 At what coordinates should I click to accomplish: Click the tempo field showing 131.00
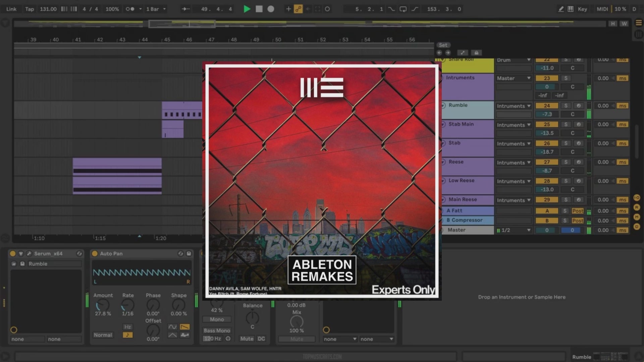[x=48, y=9]
